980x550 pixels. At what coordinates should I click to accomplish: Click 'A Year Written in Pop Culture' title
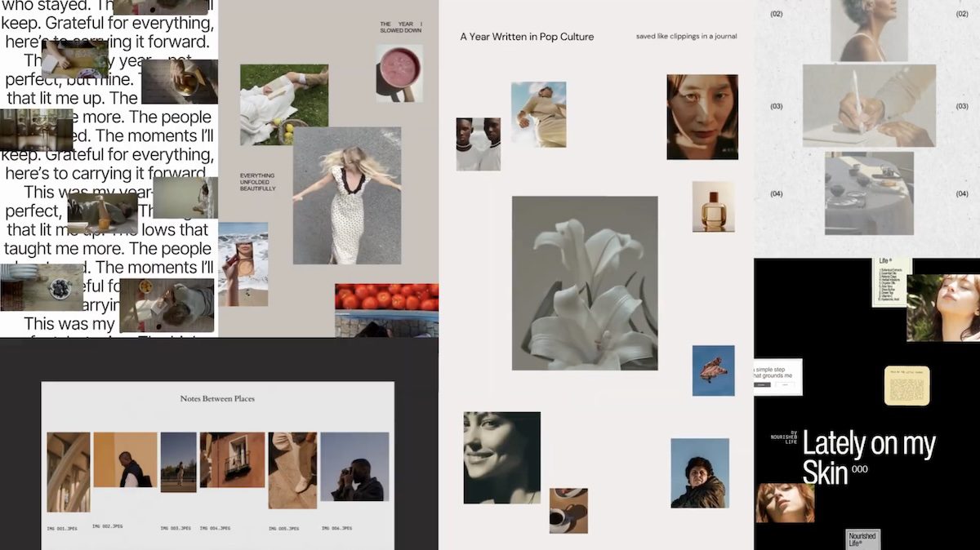pyautogui.click(x=527, y=37)
